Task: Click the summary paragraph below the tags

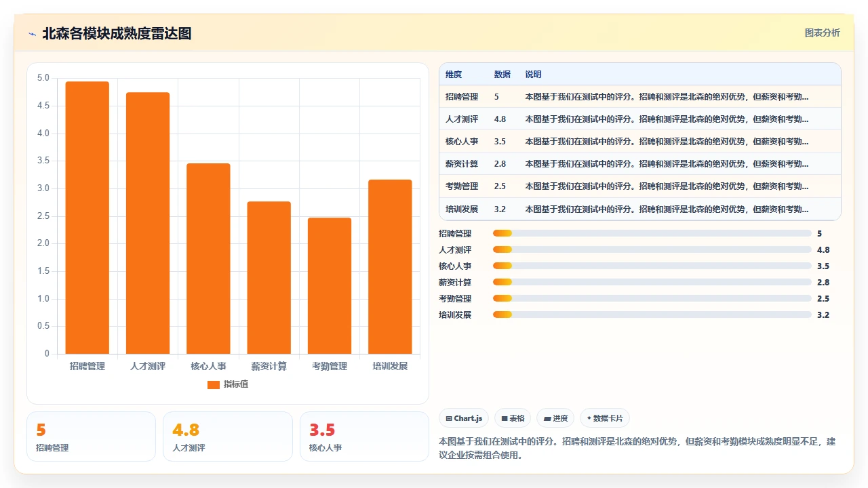Action: point(637,448)
